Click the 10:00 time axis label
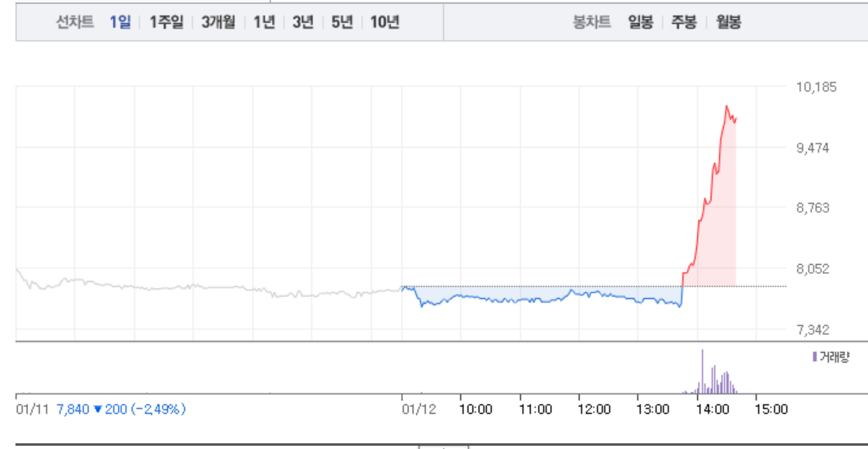Image resolution: width=868 pixels, height=449 pixels. click(476, 410)
